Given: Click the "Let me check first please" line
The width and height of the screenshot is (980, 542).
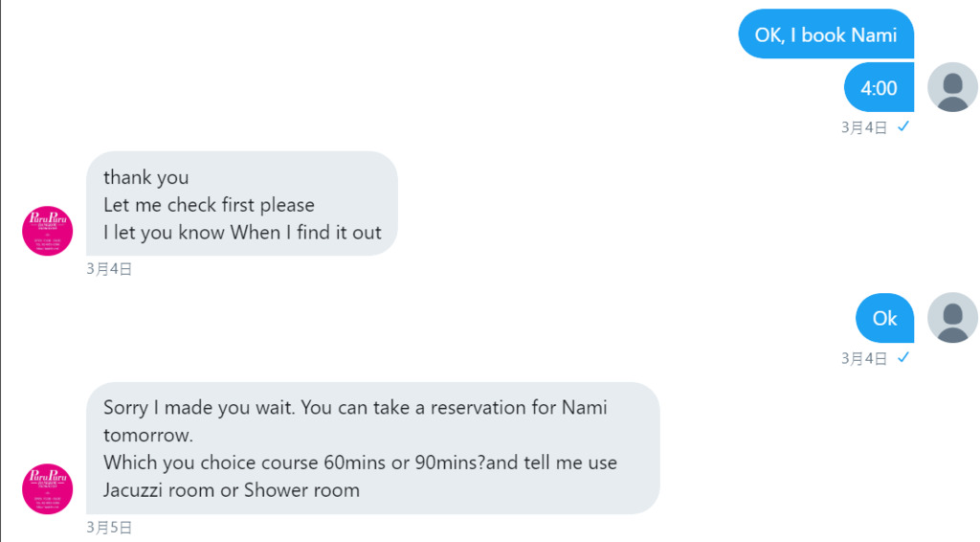Looking at the screenshot, I should pos(209,205).
